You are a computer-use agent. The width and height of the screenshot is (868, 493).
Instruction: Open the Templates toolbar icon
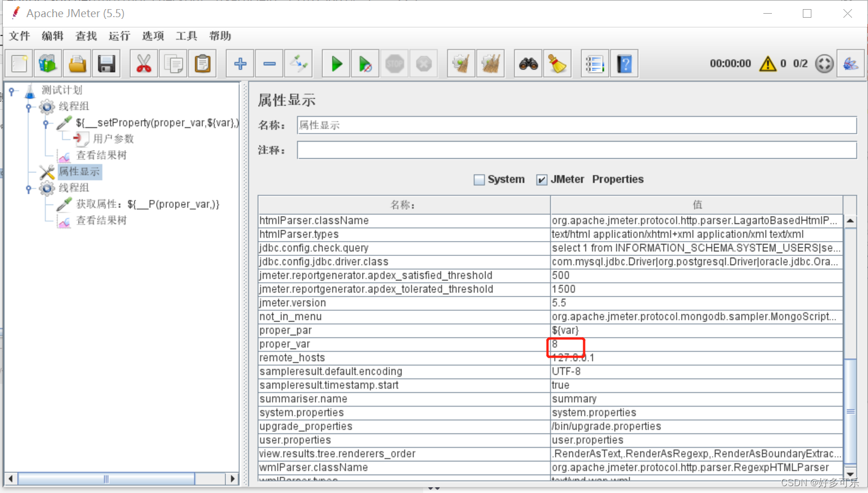(48, 63)
